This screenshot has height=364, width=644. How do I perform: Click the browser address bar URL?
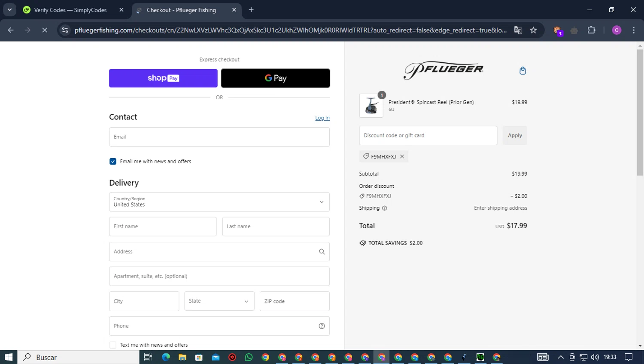[290, 30]
